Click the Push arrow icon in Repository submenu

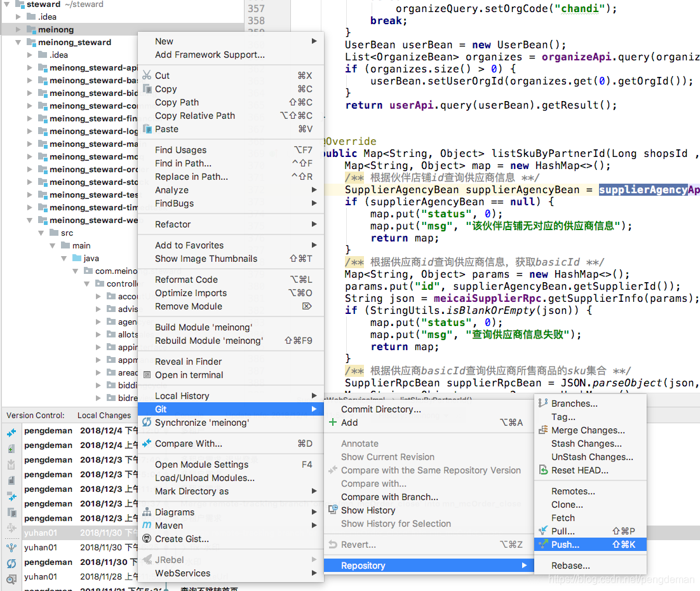click(x=542, y=545)
